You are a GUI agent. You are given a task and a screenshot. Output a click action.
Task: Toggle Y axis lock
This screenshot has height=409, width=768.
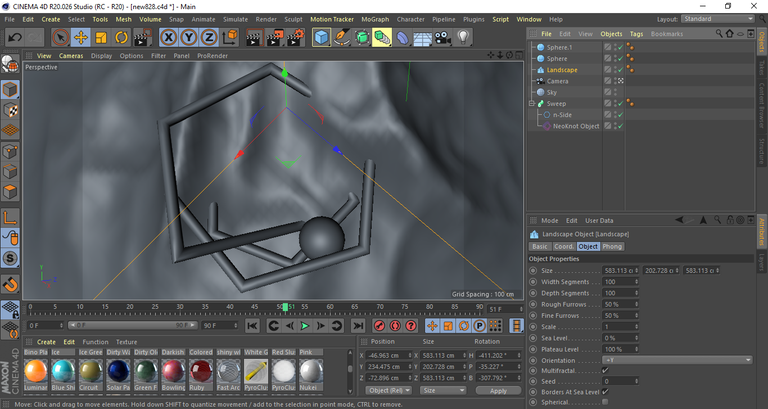[189, 37]
